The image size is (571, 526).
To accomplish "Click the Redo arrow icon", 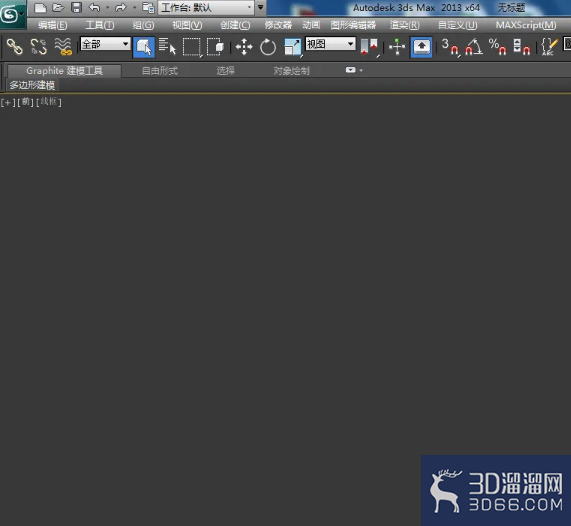I will (121, 8).
